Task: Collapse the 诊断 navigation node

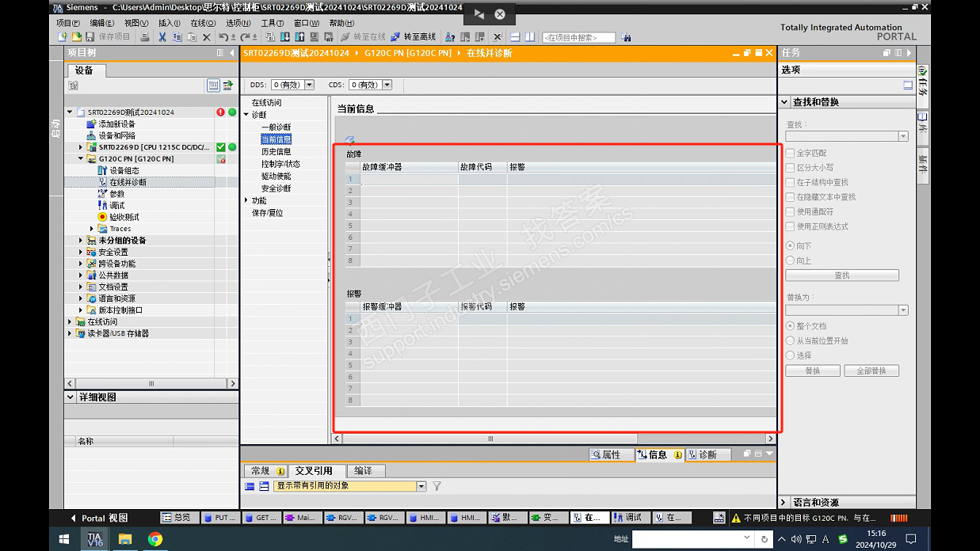Action: coord(246,115)
